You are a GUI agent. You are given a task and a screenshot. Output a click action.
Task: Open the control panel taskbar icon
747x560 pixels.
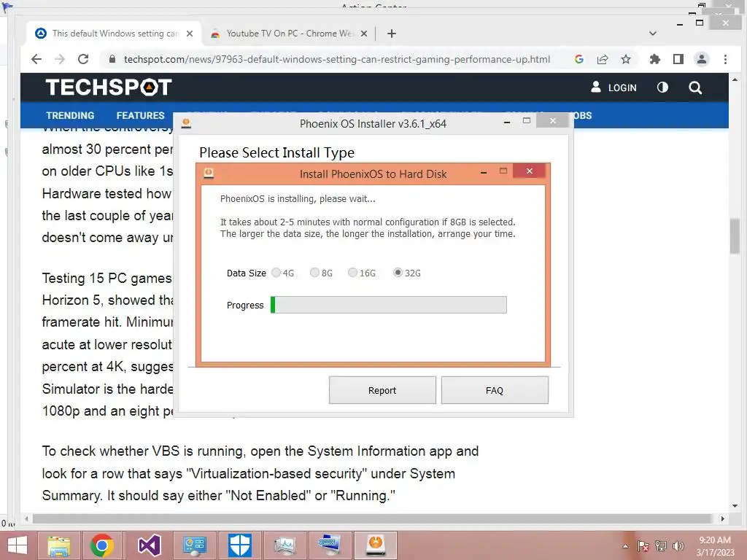[x=194, y=545]
